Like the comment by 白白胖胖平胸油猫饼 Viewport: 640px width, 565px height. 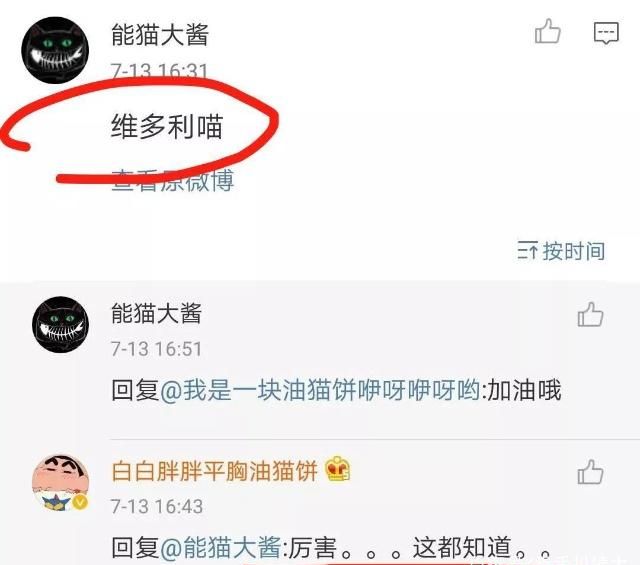click(590, 472)
